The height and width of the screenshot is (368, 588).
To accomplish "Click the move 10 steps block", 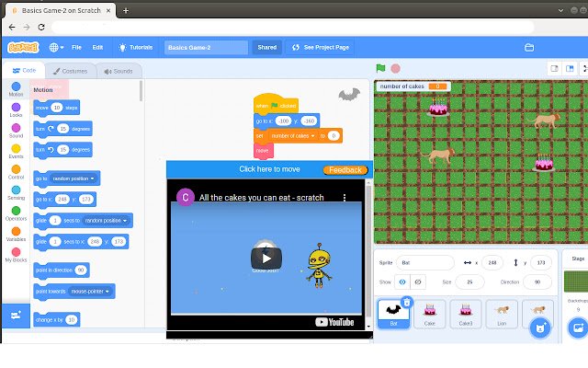I will 57,108.
